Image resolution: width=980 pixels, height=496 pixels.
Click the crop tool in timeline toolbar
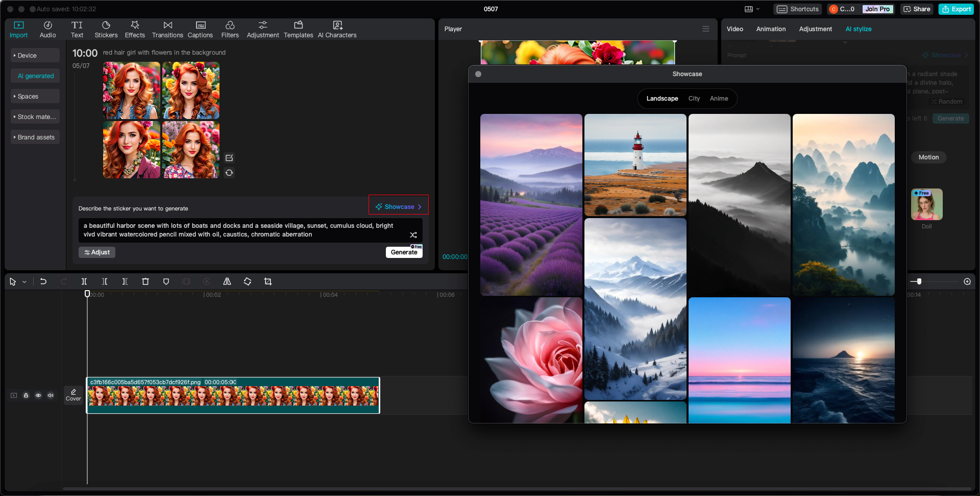[268, 281]
